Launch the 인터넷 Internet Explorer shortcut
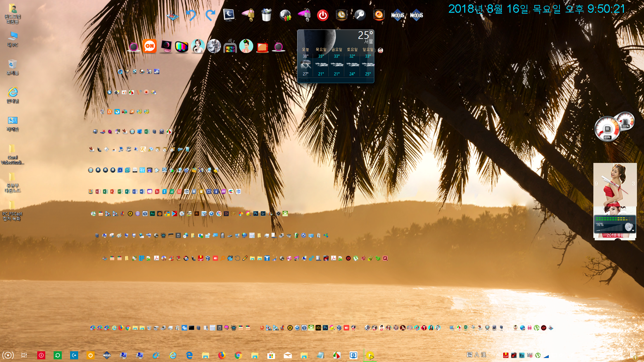The image size is (644, 362). [13, 95]
